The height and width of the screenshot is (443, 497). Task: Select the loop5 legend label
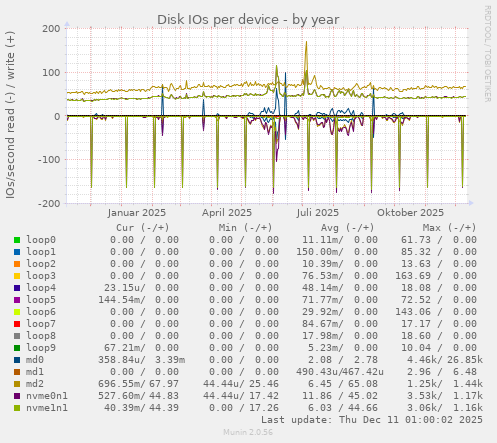41,300
